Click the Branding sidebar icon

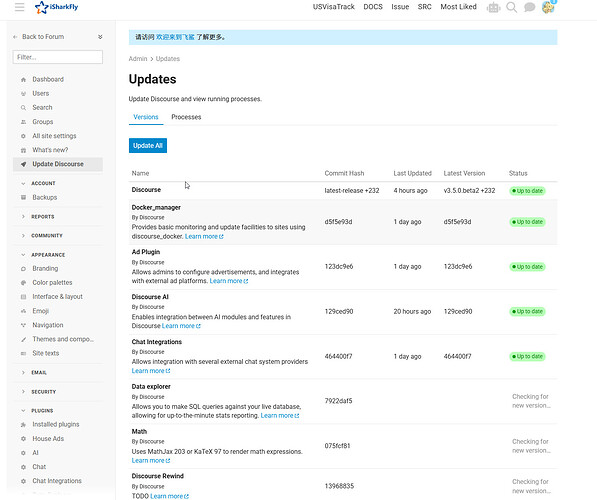23,268
